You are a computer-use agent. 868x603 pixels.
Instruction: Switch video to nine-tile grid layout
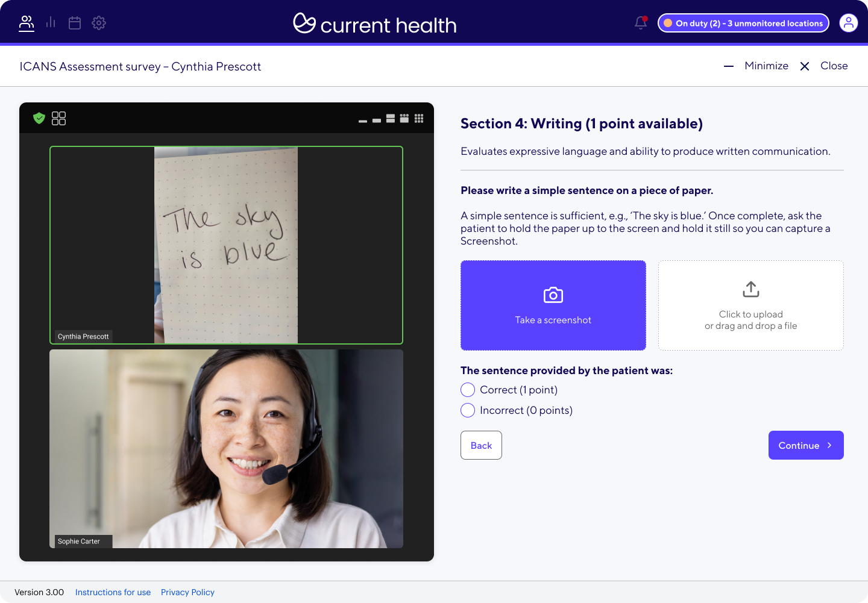tap(419, 118)
